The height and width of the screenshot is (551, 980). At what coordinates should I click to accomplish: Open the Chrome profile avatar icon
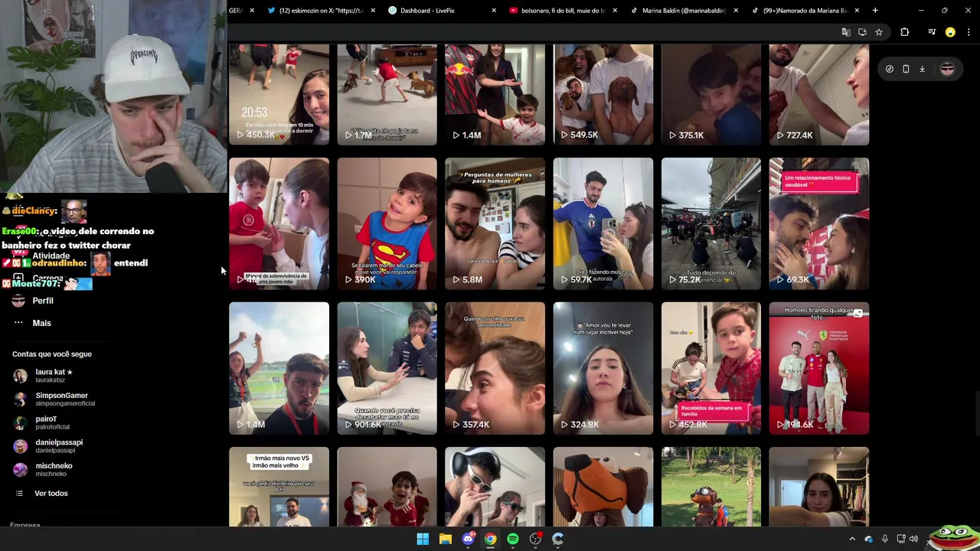tap(950, 32)
